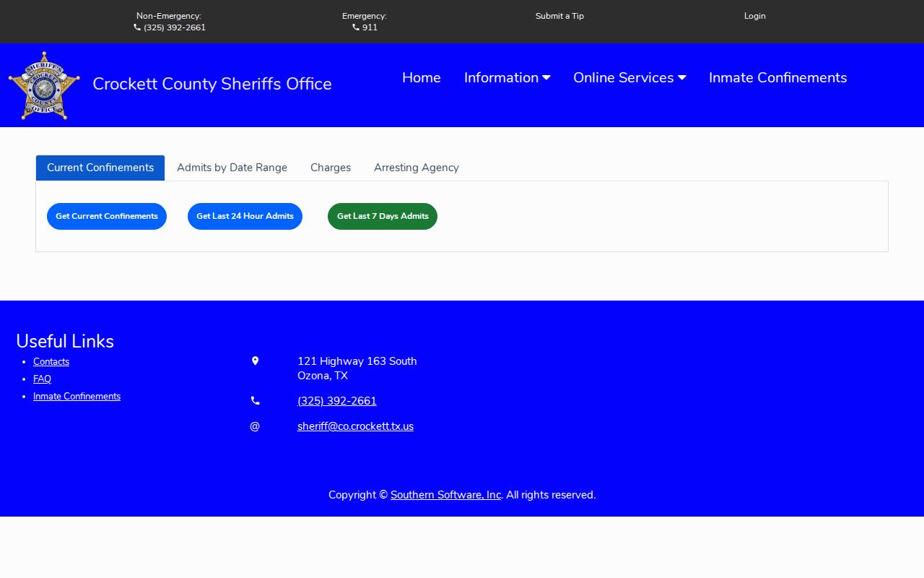Click the Get Current Confinements button

point(107,216)
